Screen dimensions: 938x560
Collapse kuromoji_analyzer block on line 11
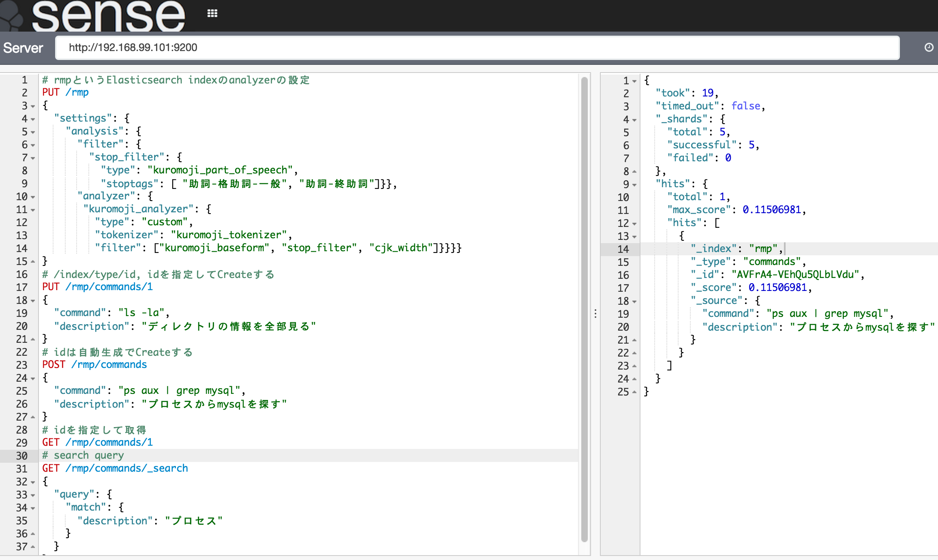coord(33,210)
